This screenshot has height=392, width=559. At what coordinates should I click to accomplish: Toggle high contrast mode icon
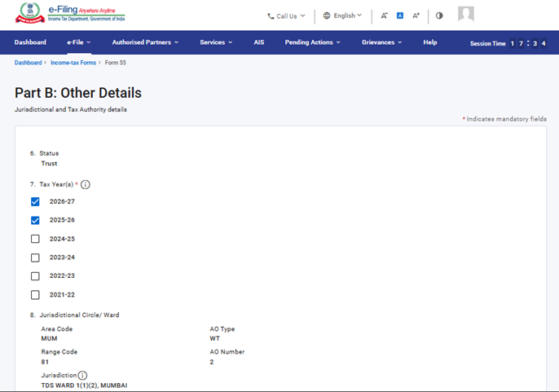(x=439, y=15)
